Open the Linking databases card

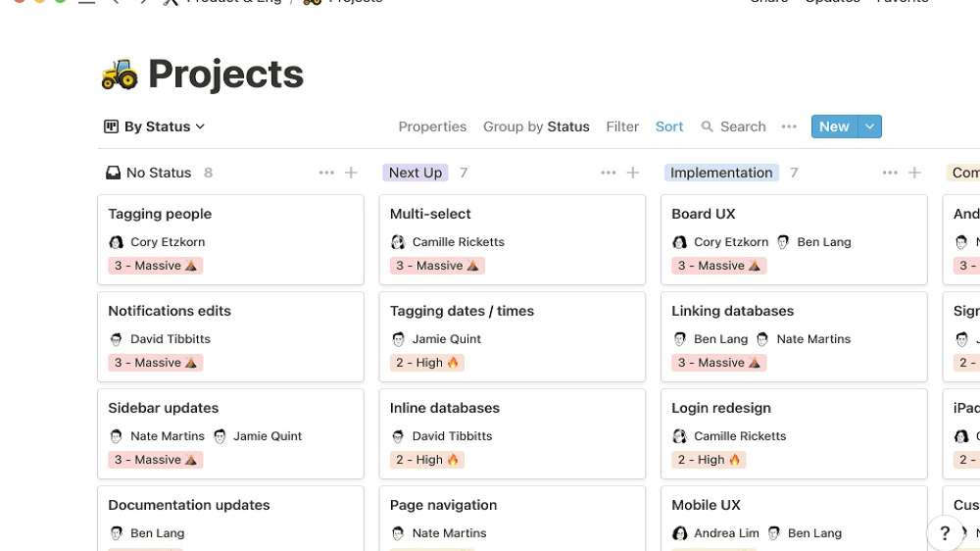(794, 336)
